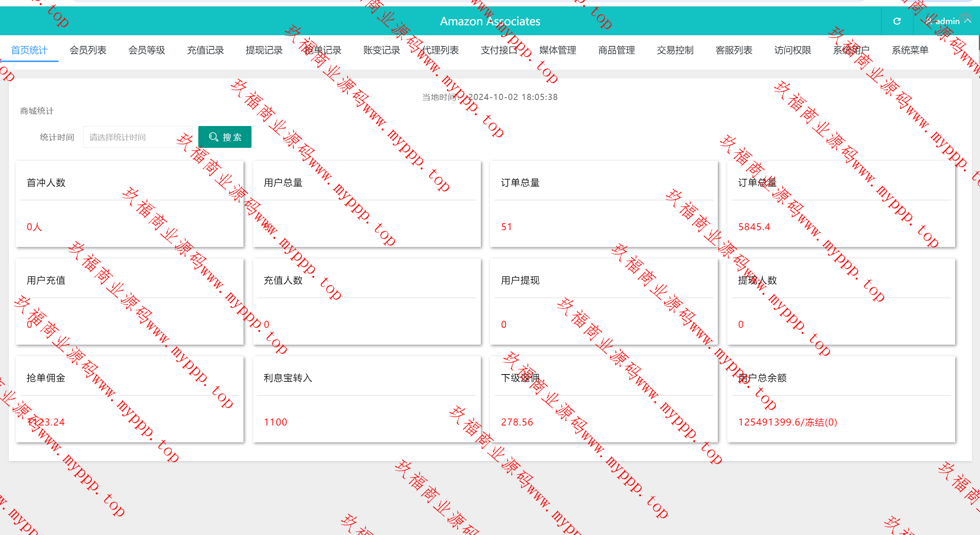Click the 用户总余额 statistics card
Image resolution: width=980 pixels, height=535 pixels.
[x=841, y=399]
